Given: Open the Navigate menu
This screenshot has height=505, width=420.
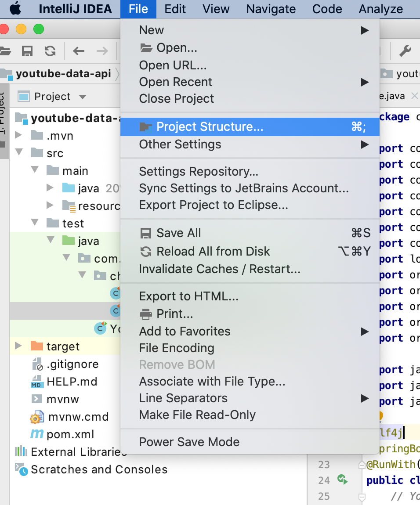Looking at the screenshot, I should coord(271,9).
